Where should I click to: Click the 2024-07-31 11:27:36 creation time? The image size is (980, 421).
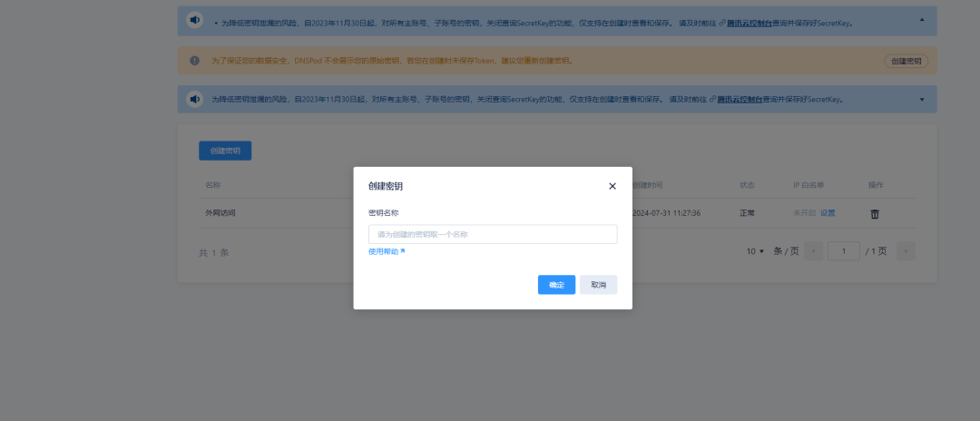pyautogui.click(x=666, y=213)
